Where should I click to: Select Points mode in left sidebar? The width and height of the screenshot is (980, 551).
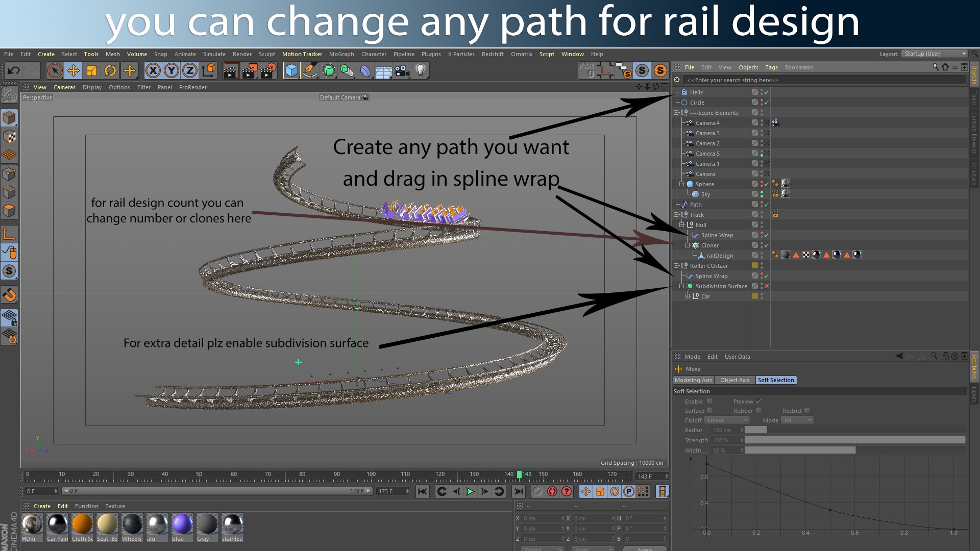coord(9,174)
